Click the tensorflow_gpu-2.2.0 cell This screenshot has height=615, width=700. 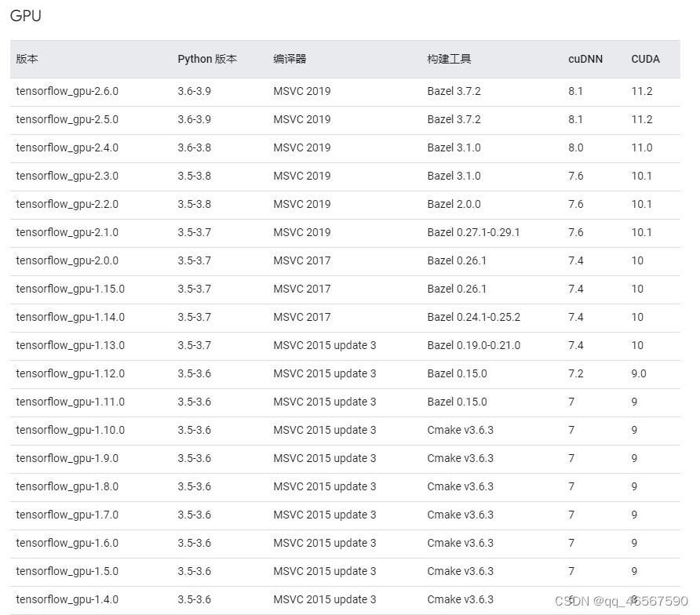tap(67, 204)
